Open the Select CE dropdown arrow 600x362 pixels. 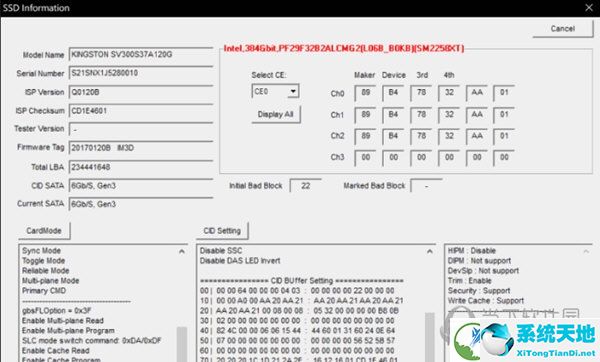point(293,91)
